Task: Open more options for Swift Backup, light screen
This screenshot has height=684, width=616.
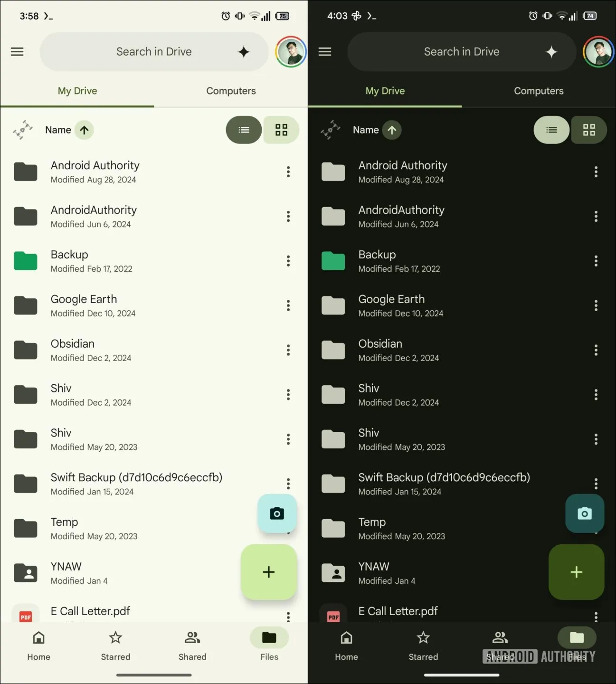Action: pos(288,484)
